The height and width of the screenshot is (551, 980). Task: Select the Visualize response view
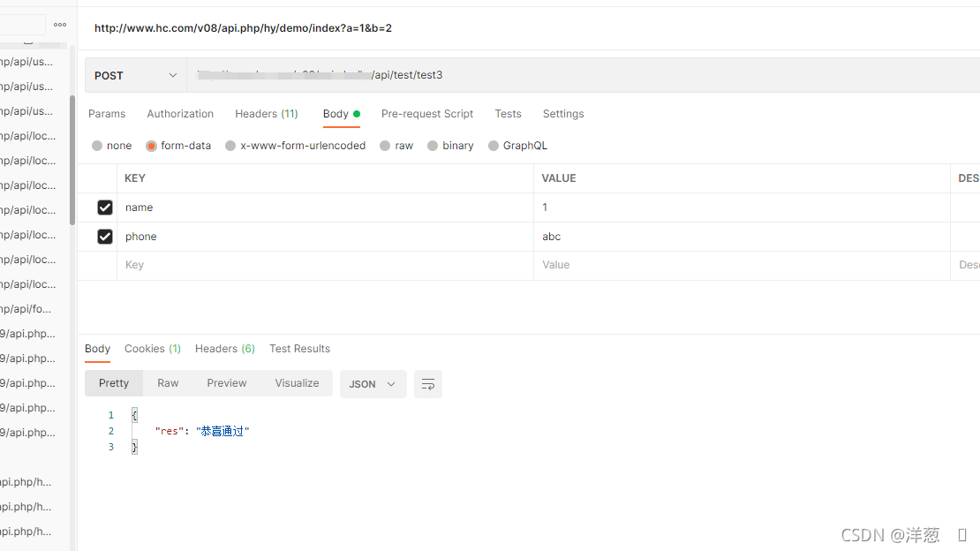coord(297,383)
